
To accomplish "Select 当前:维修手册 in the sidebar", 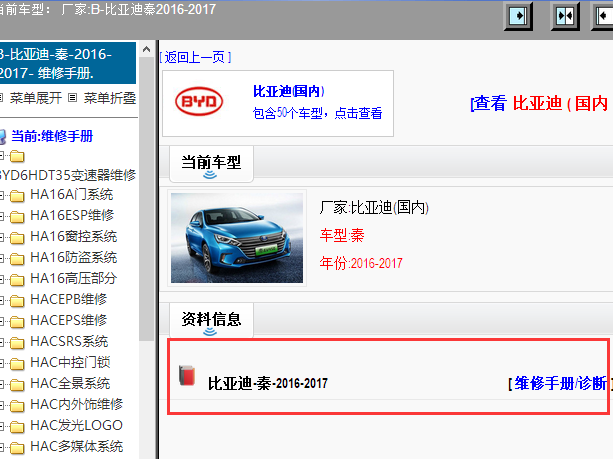I will tap(52, 136).
